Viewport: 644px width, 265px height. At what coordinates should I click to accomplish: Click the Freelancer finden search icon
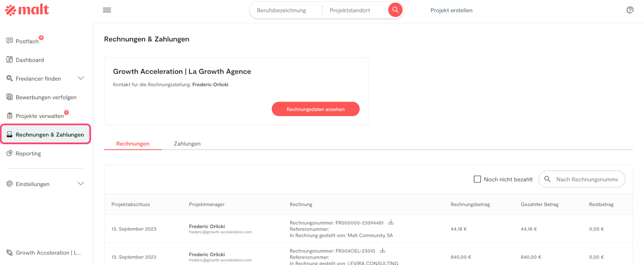pos(10,78)
